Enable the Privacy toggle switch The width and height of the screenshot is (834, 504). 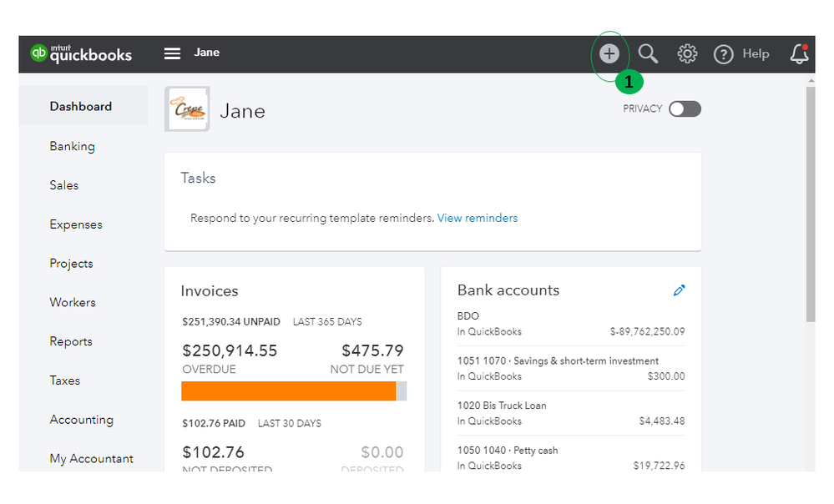pyautogui.click(x=685, y=109)
